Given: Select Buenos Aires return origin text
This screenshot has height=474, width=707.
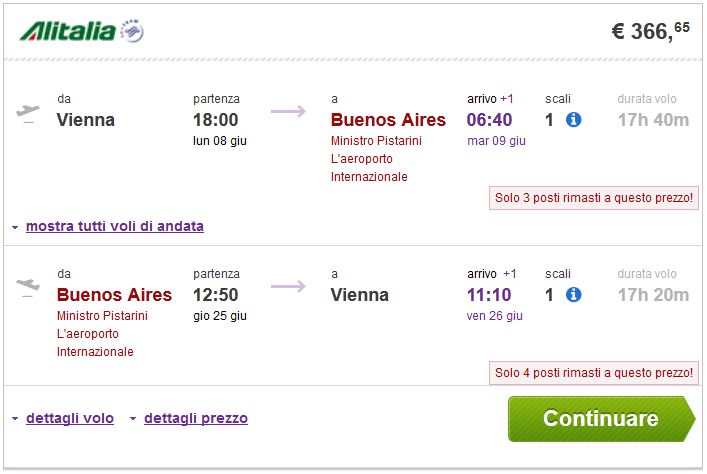Looking at the screenshot, I should point(114,295).
